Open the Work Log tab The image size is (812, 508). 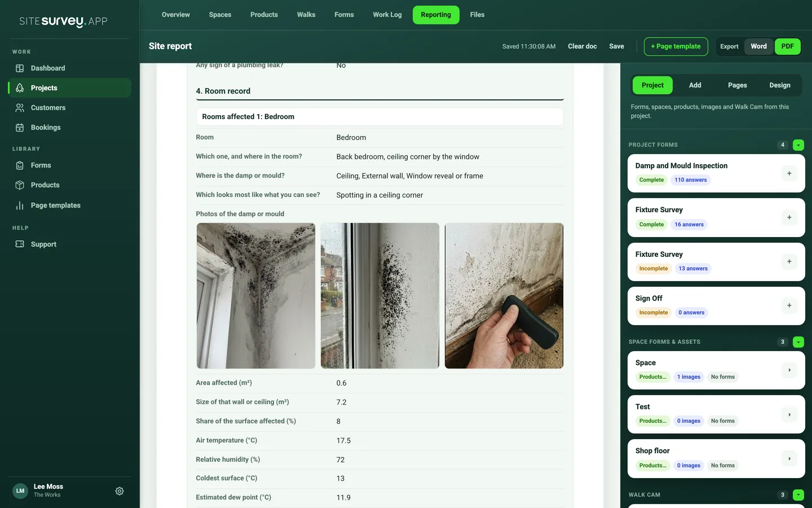tap(387, 15)
